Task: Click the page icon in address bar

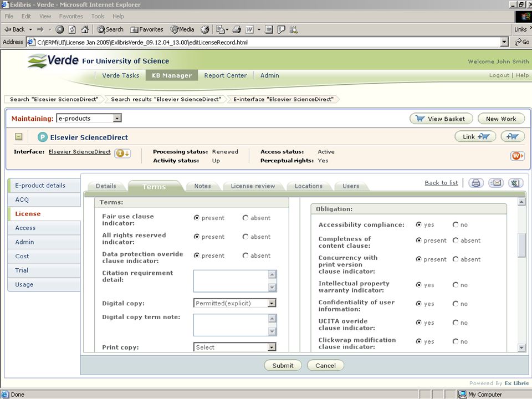Action: (x=31, y=42)
